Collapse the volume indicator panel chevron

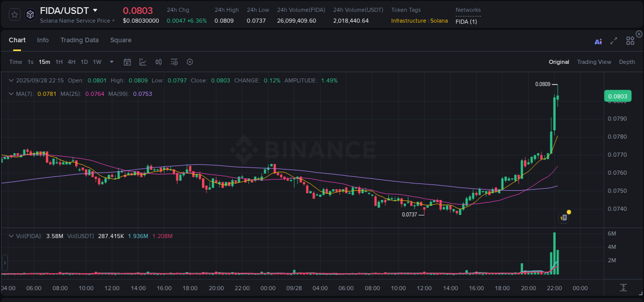point(11,236)
